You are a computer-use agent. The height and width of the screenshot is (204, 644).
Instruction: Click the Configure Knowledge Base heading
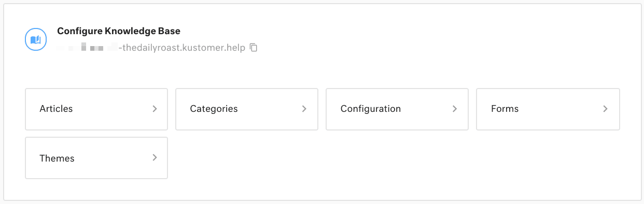click(x=119, y=31)
